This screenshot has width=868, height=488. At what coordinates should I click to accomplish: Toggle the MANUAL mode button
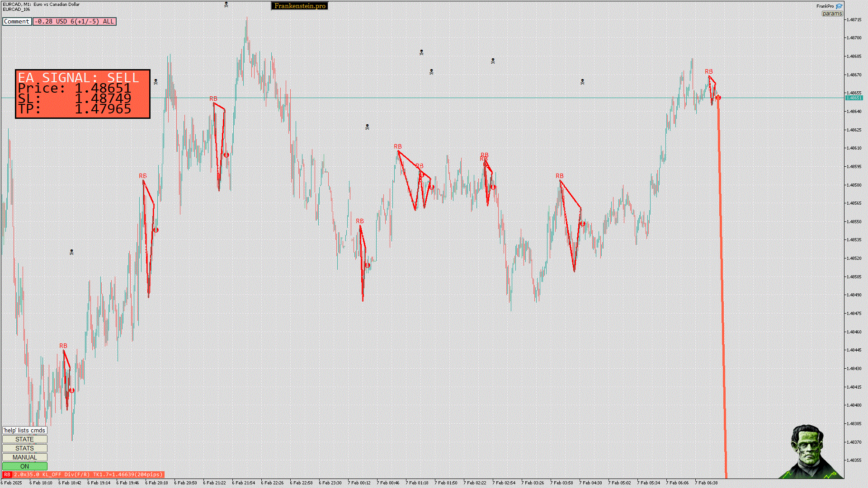click(x=24, y=457)
